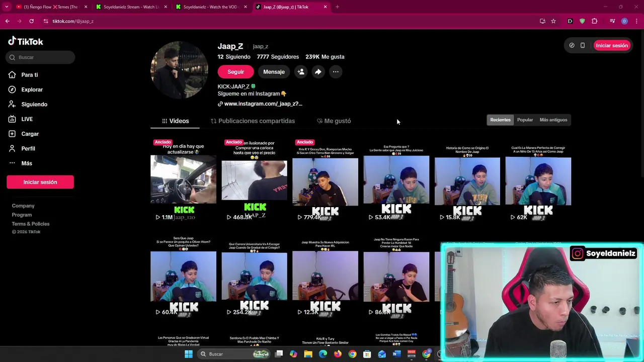View the Jaap_Z profile picture
The image size is (644, 362).
click(179, 70)
